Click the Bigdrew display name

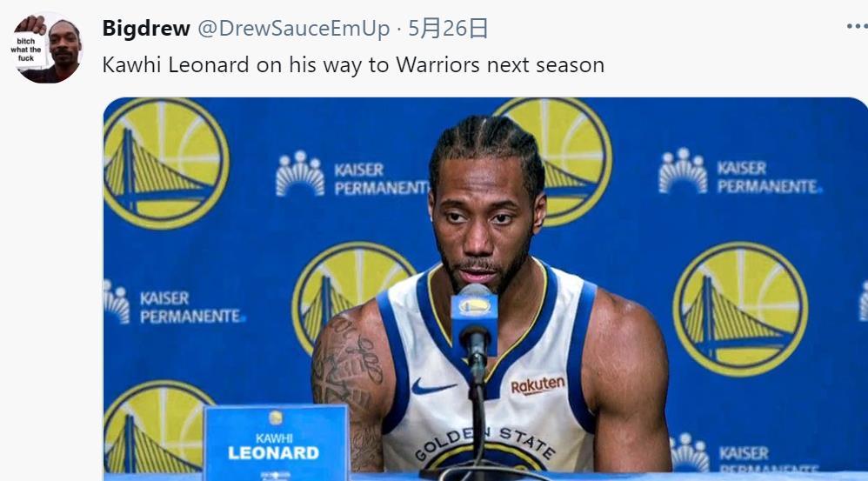coord(146,28)
